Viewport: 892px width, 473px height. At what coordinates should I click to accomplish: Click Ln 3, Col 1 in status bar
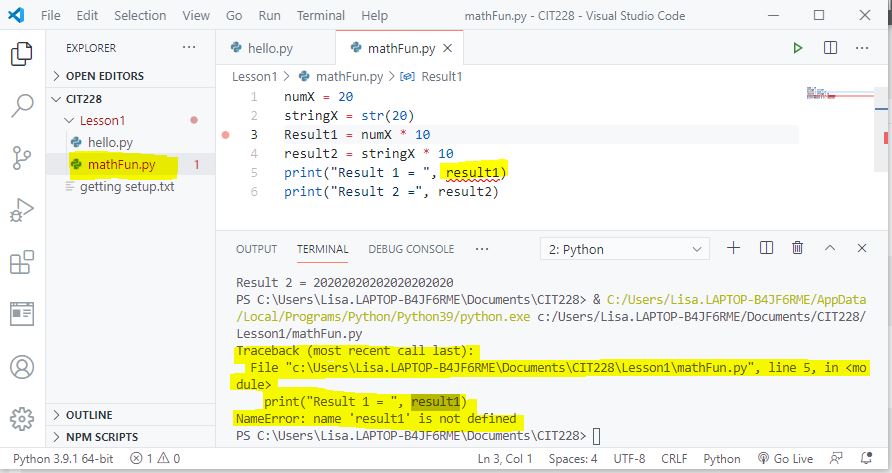[x=505, y=458]
